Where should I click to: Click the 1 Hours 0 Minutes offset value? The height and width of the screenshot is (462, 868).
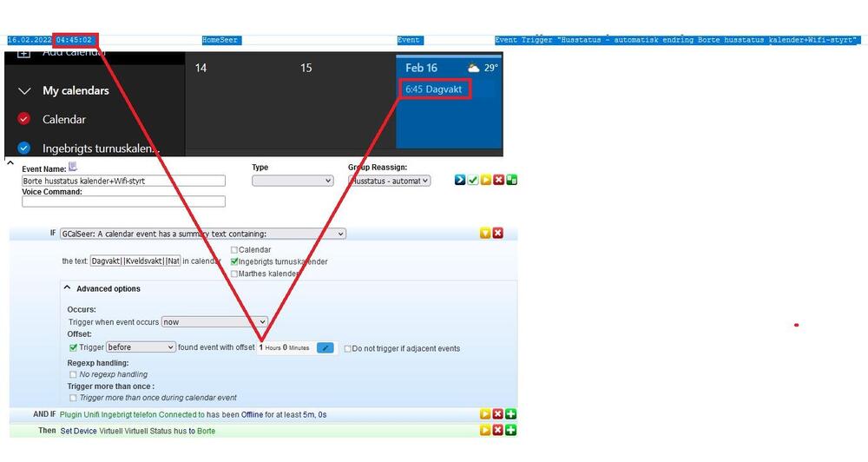tap(284, 348)
